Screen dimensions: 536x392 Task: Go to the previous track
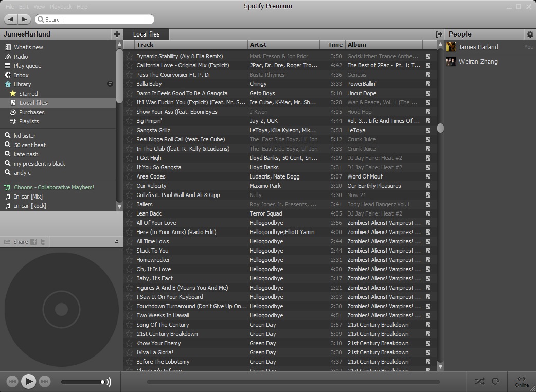(x=13, y=381)
